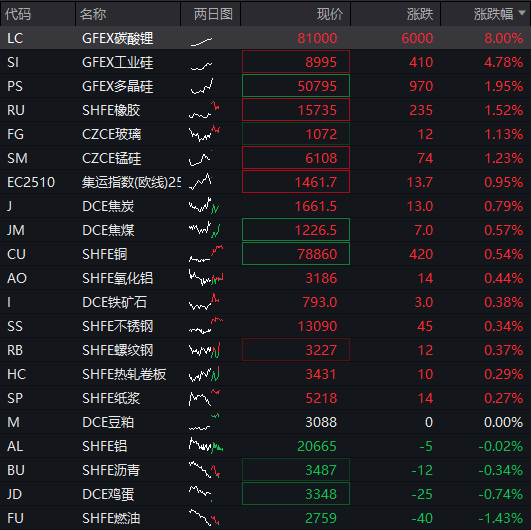Click the -25 change for 鸡蛋

click(x=422, y=494)
